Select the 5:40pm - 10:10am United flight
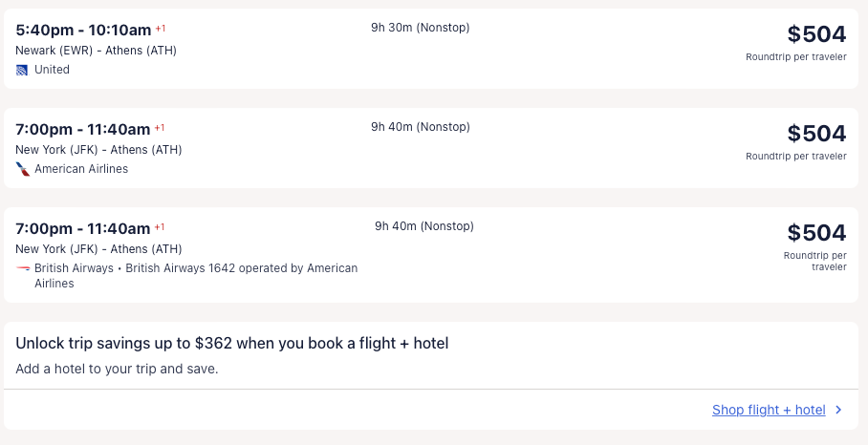The image size is (868, 445). point(84,30)
